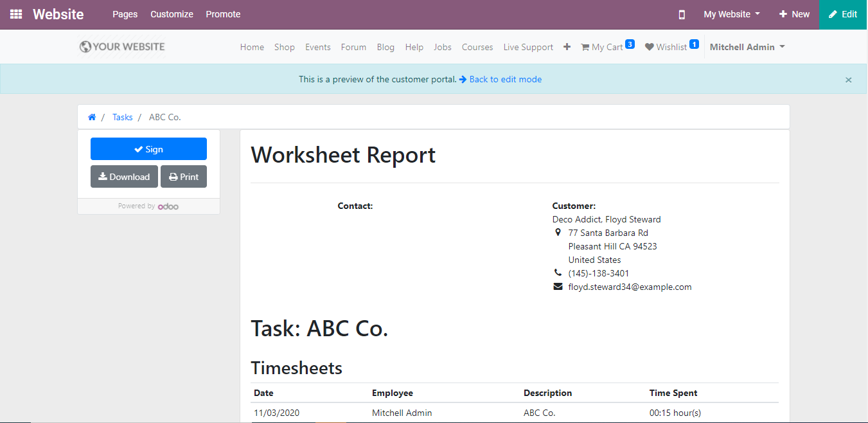Viewport: 868px width, 423px height.
Task: Open the apps grid menu icon
Action: click(16, 14)
